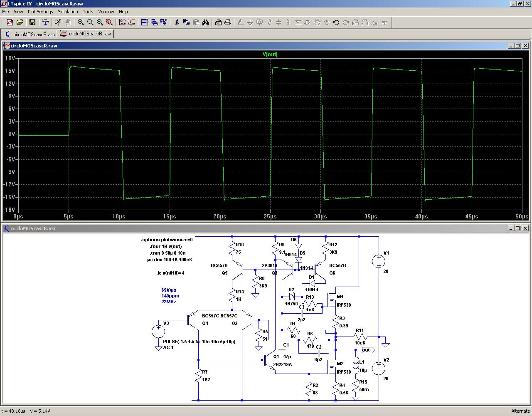Select the circloMOScascR.raw tab
Screen dimensions: 532x416
[86, 34]
